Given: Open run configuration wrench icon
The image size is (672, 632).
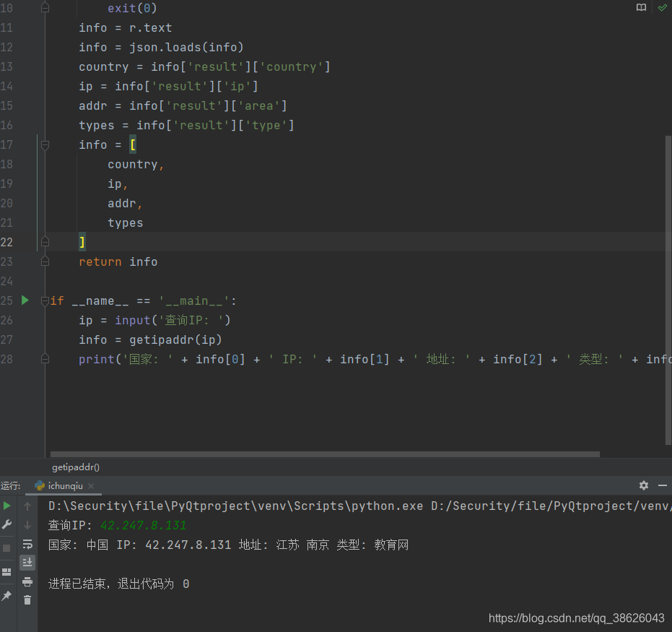Looking at the screenshot, I should [x=7, y=524].
